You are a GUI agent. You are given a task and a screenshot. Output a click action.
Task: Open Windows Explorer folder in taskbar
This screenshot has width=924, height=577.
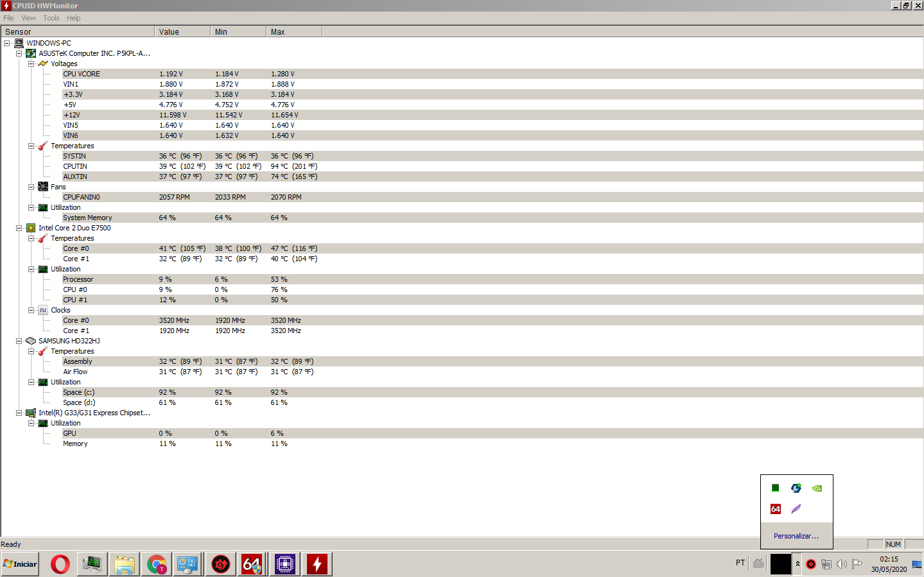[x=125, y=564]
